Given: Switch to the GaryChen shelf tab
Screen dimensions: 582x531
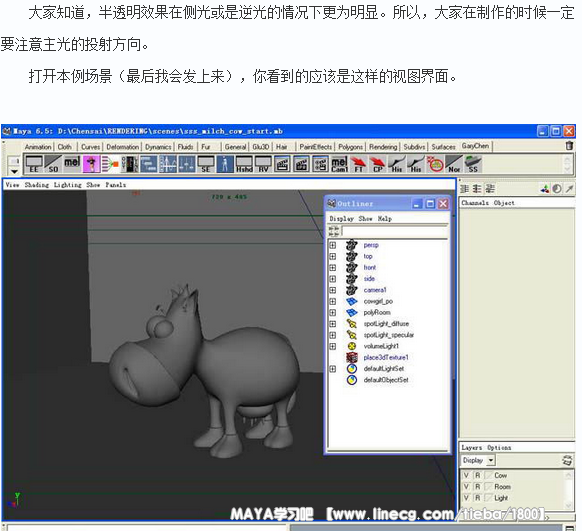Looking at the screenshot, I should (x=475, y=146).
